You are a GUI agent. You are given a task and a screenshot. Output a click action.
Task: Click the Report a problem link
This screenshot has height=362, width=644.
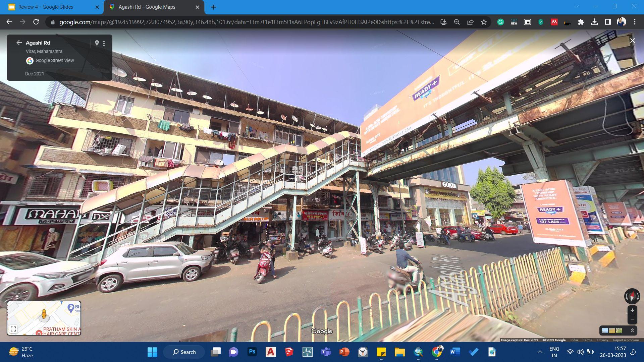coord(626,340)
